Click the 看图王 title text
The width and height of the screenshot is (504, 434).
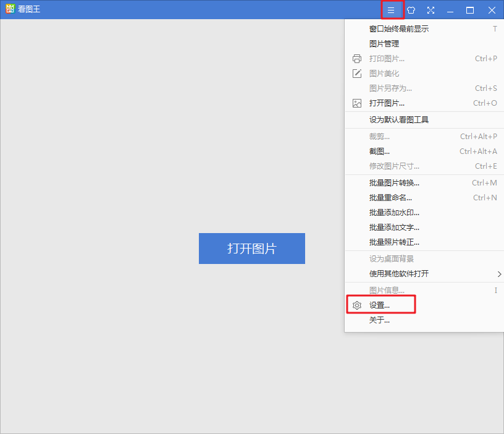pos(29,9)
